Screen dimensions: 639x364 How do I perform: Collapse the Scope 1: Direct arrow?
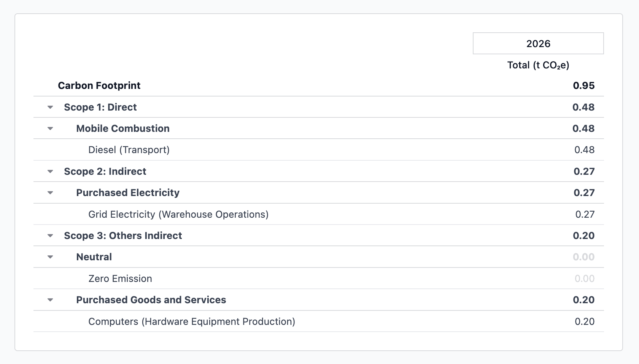coord(50,108)
